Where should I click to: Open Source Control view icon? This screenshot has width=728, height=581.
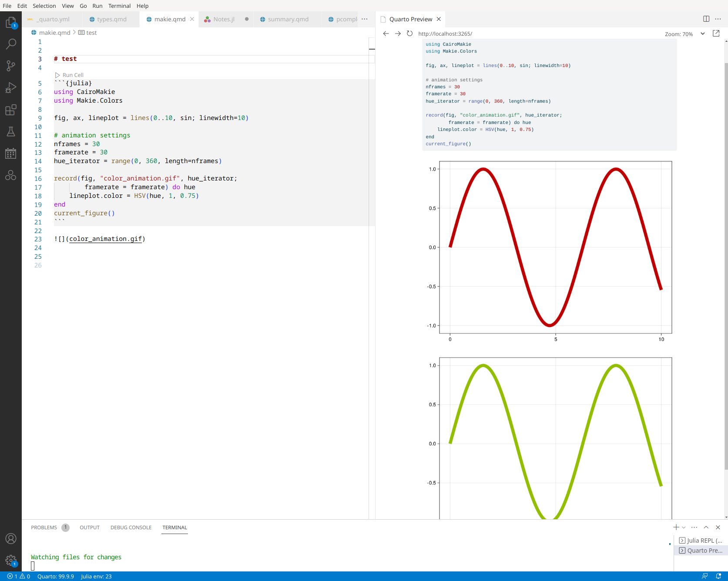(x=11, y=66)
